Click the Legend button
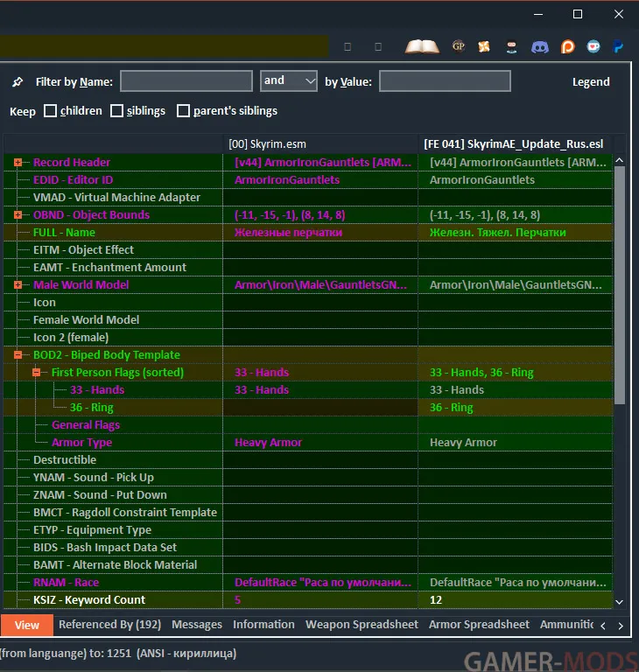The width and height of the screenshot is (639, 672). point(591,81)
